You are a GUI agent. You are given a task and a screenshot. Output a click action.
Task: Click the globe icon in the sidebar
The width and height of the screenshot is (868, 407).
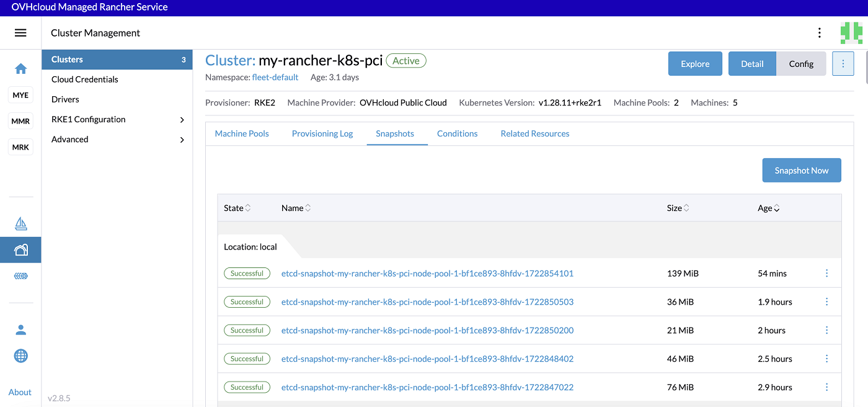[20, 356]
